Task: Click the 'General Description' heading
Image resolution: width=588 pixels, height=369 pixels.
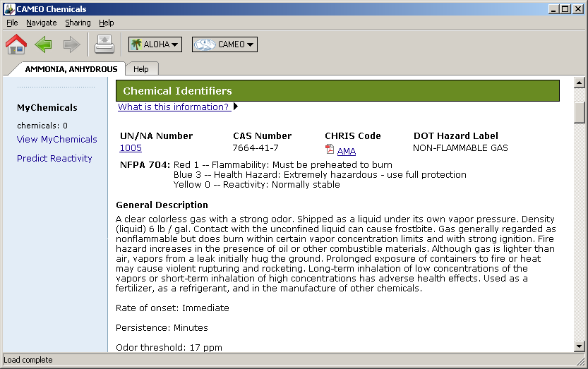Action: click(162, 205)
